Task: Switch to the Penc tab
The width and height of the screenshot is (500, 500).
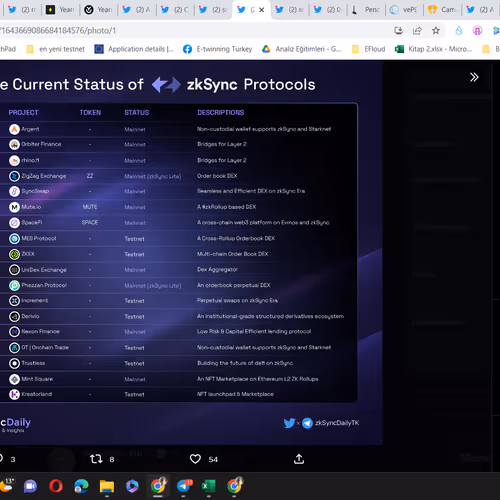Action: pos(366,10)
